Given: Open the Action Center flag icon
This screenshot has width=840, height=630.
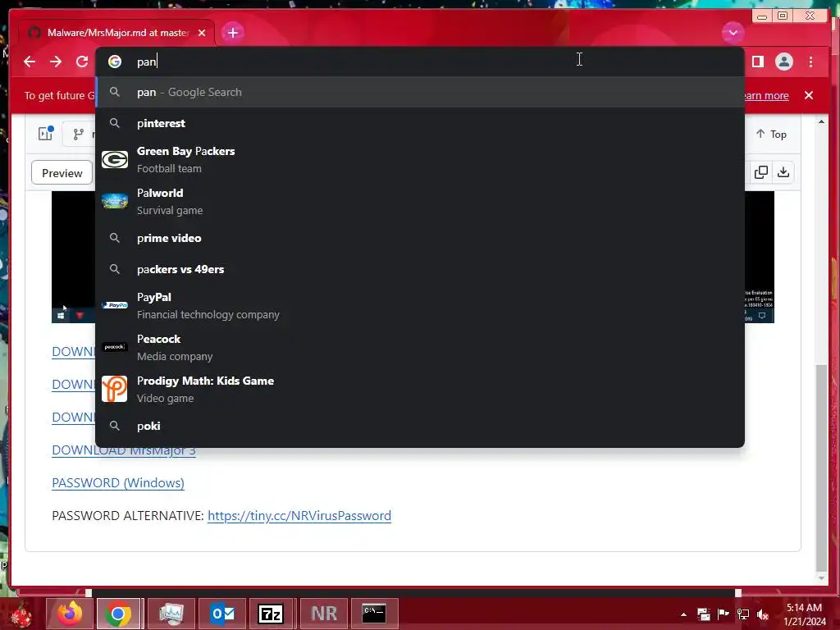Looking at the screenshot, I should click(x=724, y=614).
